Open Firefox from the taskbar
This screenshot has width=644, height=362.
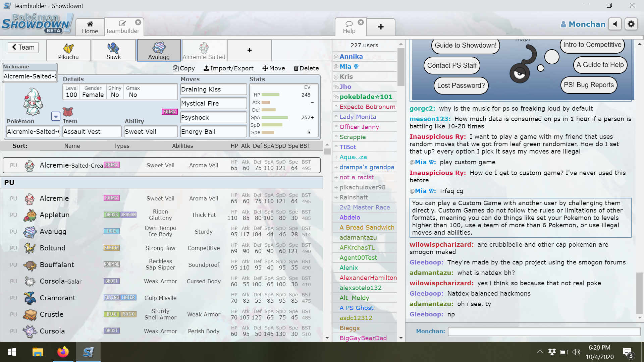(63, 352)
